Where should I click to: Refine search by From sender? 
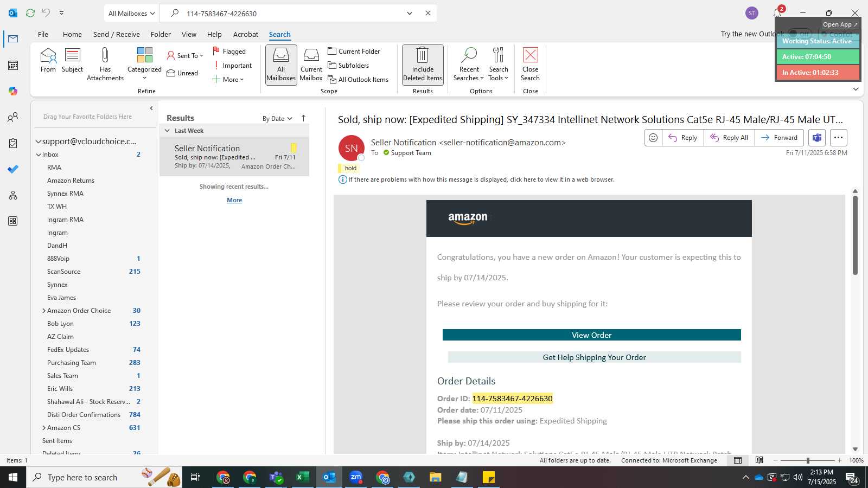[x=48, y=60]
